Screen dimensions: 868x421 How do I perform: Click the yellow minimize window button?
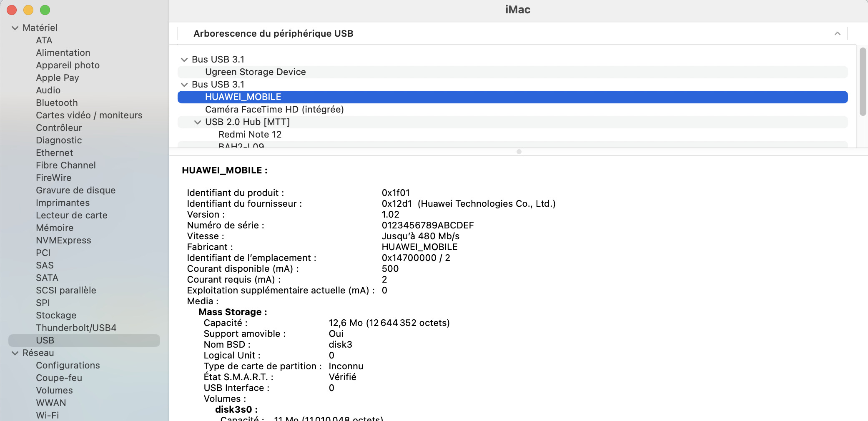[28, 10]
